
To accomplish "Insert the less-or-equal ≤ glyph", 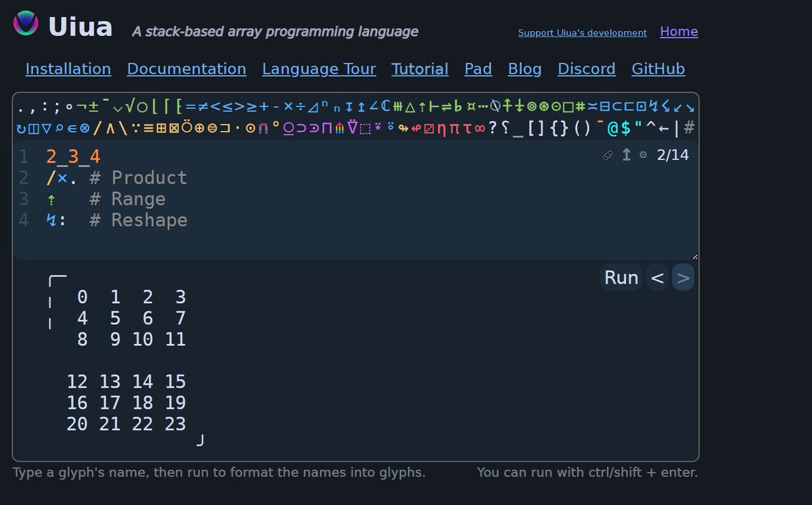I will pyautogui.click(x=228, y=106).
